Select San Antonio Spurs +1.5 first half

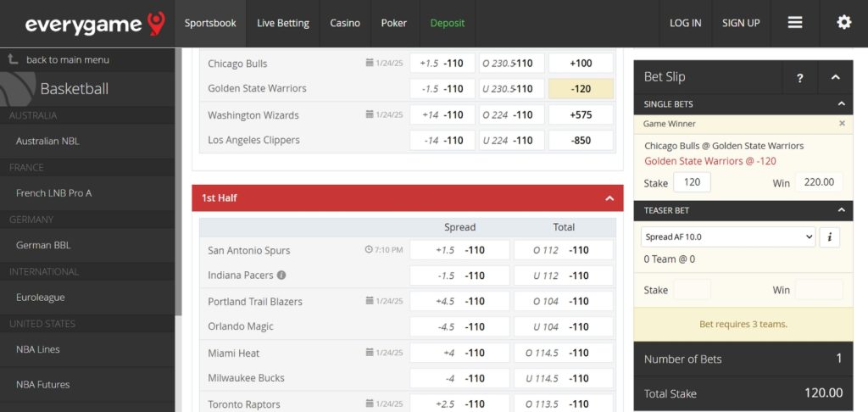pyautogui.click(x=459, y=250)
